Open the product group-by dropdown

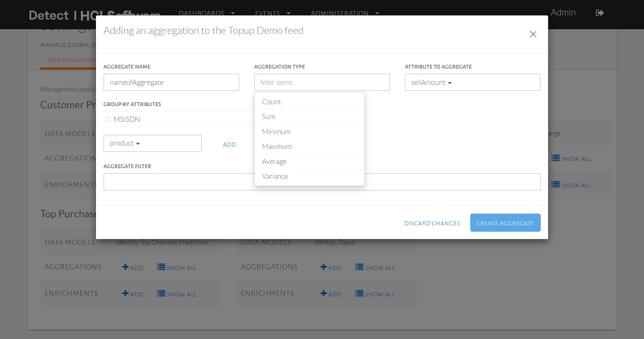[152, 144]
